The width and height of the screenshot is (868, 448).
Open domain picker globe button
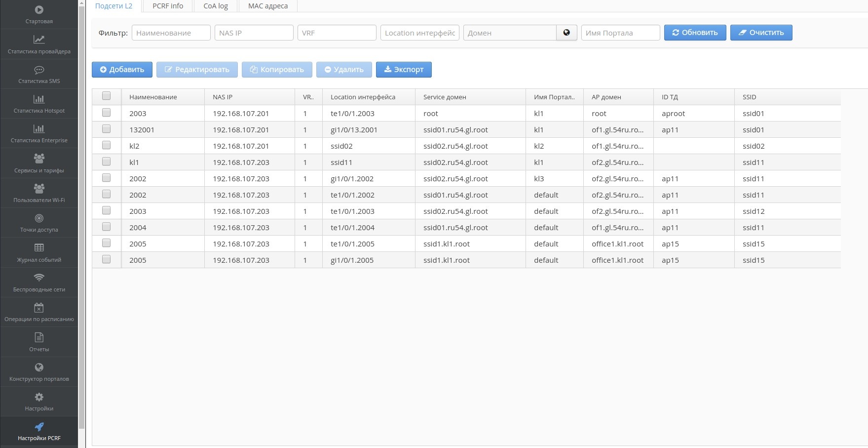tap(566, 33)
